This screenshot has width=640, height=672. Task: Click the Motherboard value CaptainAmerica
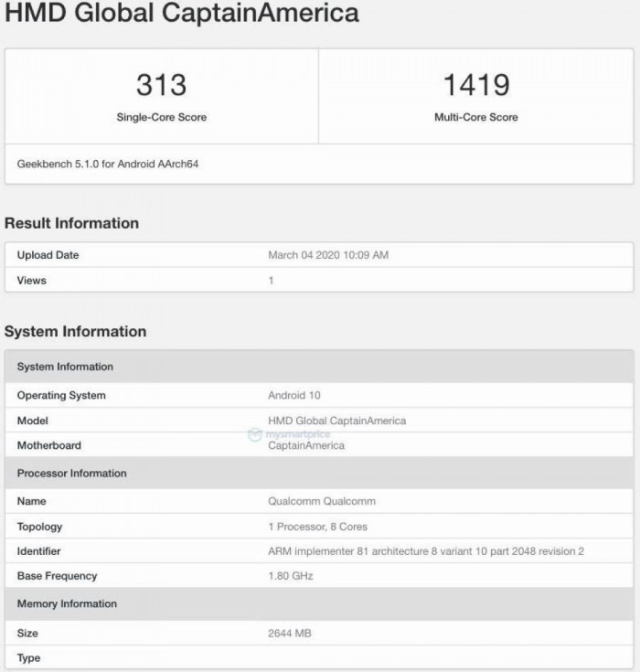click(x=306, y=446)
